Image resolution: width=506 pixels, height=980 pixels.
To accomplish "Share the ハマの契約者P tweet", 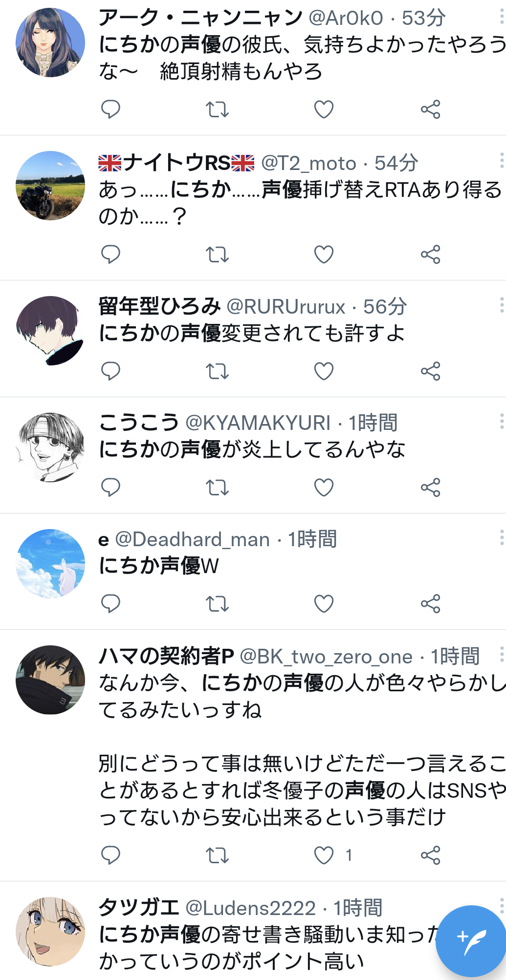I will tap(431, 855).
